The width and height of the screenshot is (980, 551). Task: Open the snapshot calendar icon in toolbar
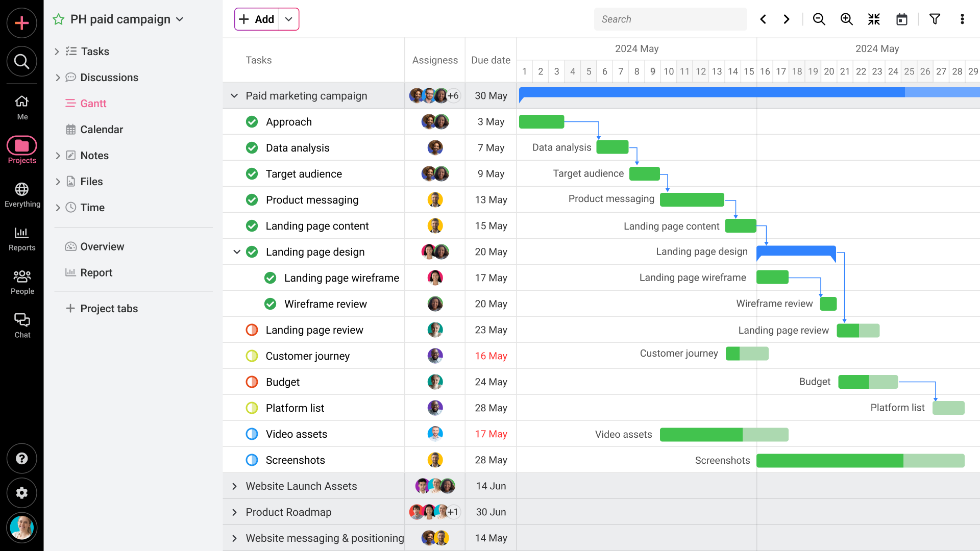[x=901, y=19]
